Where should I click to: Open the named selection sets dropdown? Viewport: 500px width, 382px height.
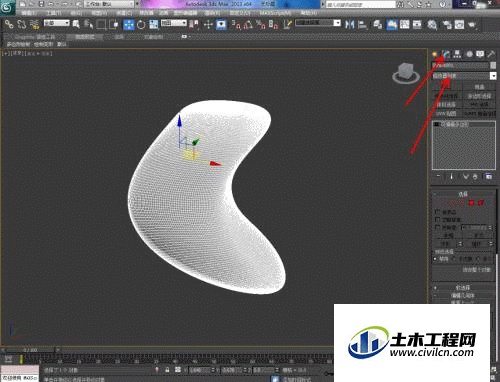tap(318, 23)
